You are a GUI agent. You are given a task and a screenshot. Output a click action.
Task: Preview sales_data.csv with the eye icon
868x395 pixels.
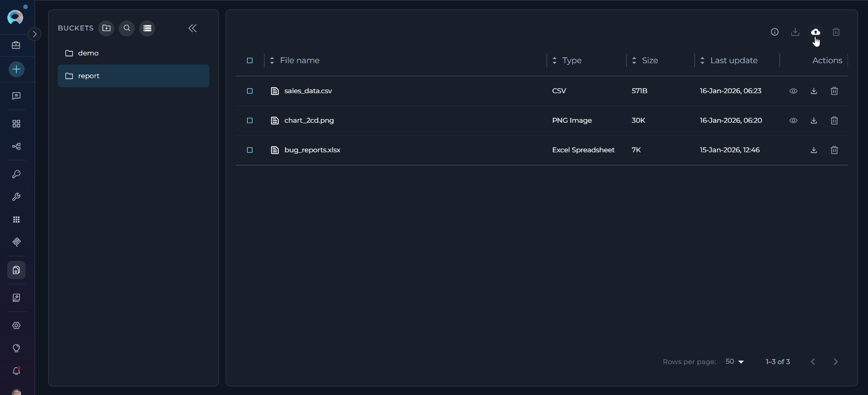pyautogui.click(x=793, y=91)
